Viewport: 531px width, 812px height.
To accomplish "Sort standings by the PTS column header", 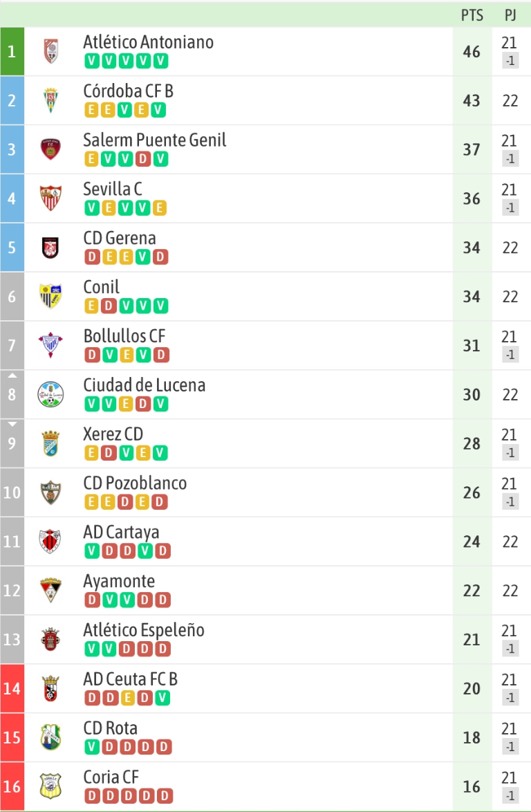I will tap(472, 15).
